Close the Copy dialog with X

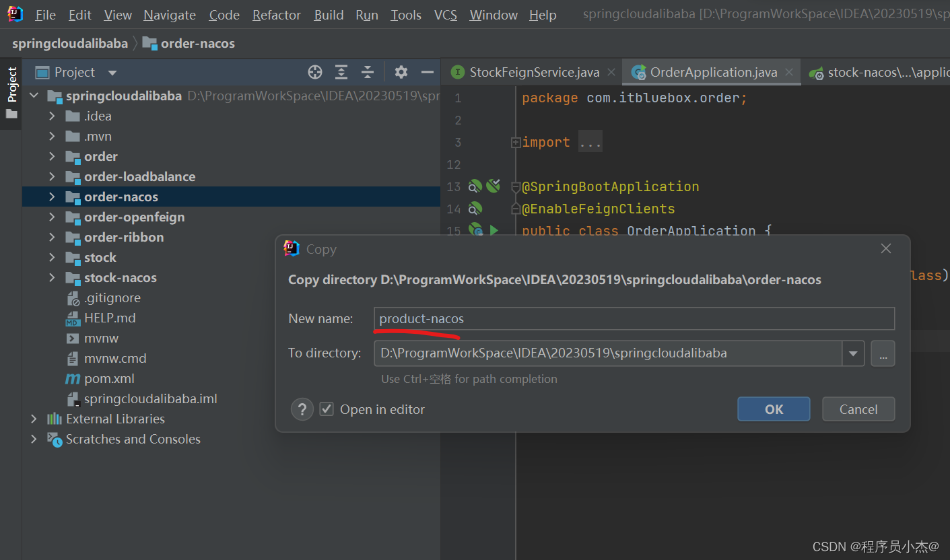(886, 249)
